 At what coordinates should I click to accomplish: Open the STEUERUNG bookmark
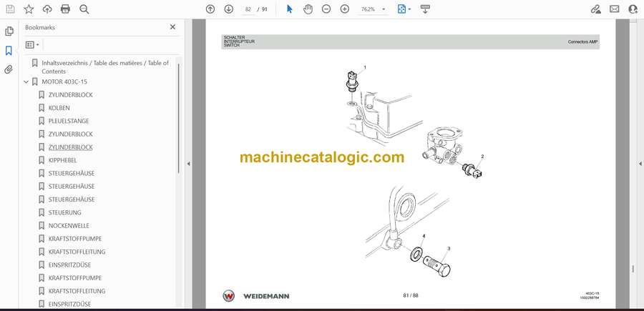click(65, 212)
